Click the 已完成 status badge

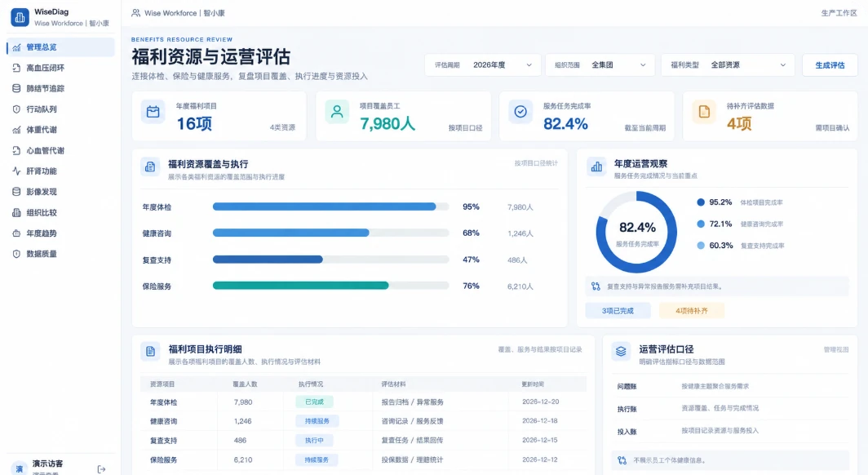coord(314,402)
